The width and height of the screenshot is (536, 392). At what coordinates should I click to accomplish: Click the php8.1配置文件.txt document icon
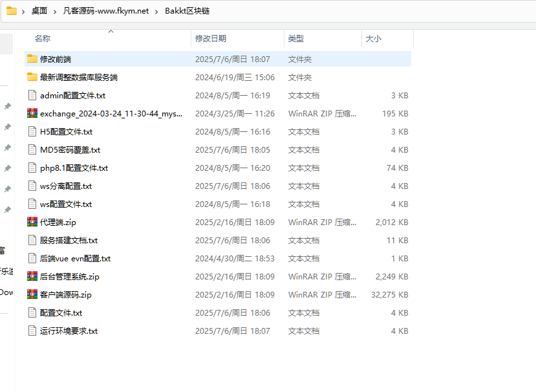[32, 168]
